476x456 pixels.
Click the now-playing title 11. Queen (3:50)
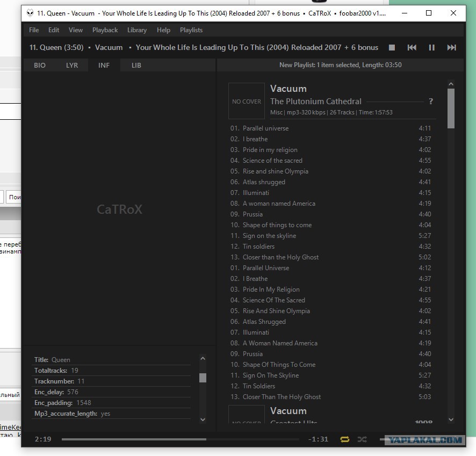point(56,48)
